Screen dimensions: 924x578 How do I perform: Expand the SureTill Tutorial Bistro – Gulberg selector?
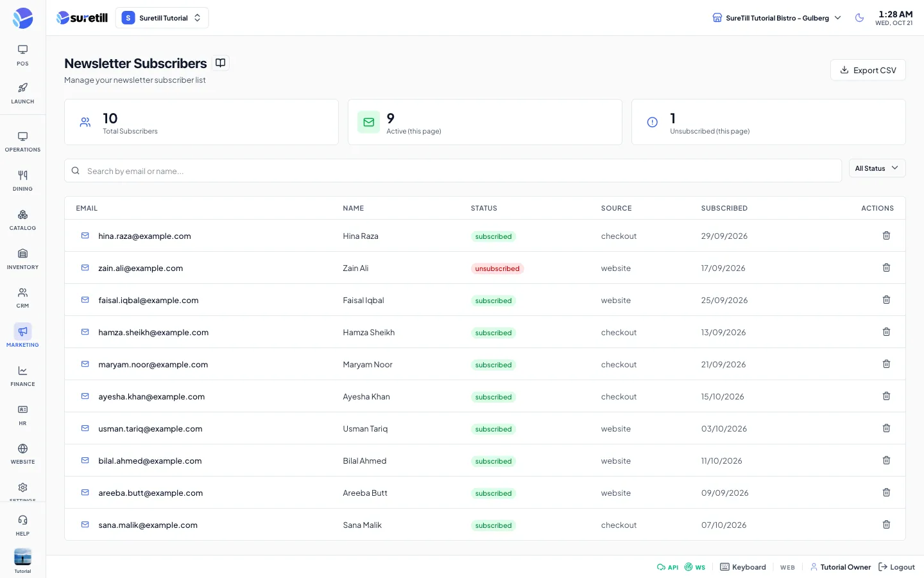(x=777, y=18)
